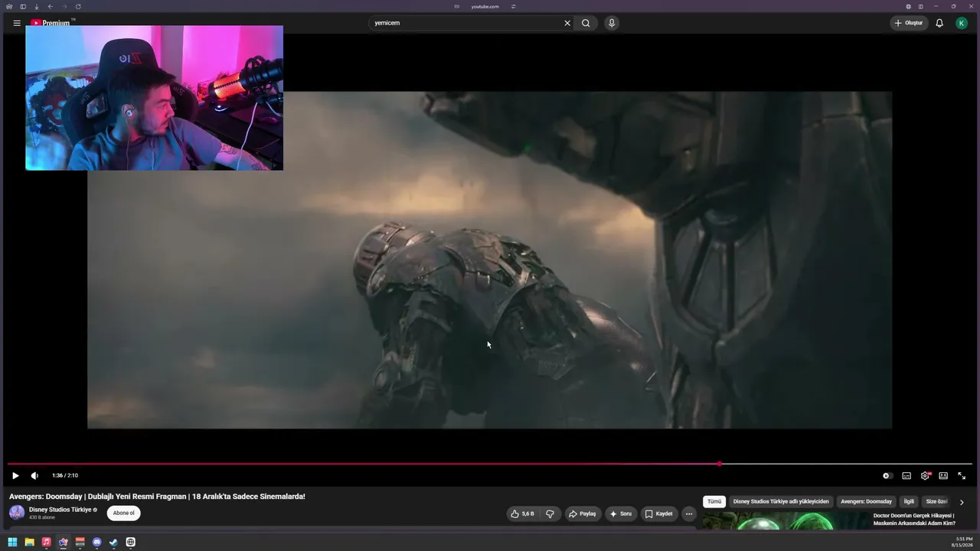
Task: Select 'Disney Studios Türkiye adlı yükleyiciden' chip
Action: tap(781, 501)
